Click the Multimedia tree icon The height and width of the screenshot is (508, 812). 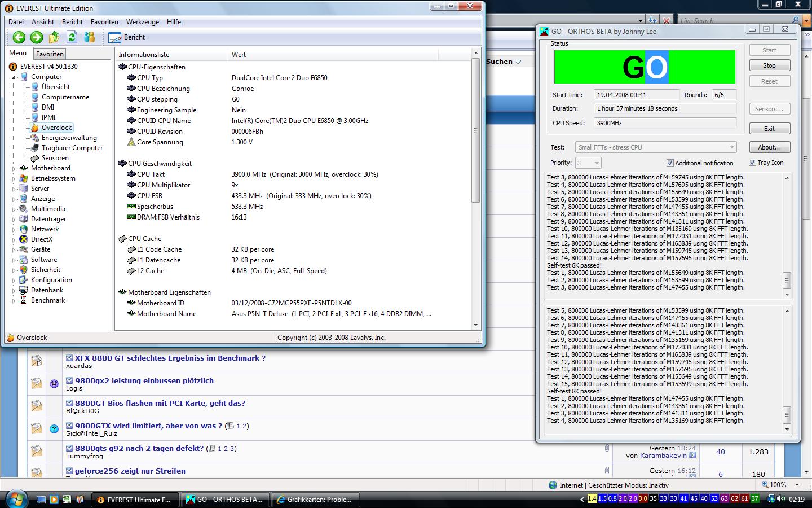pyautogui.click(x=24, y=209)
